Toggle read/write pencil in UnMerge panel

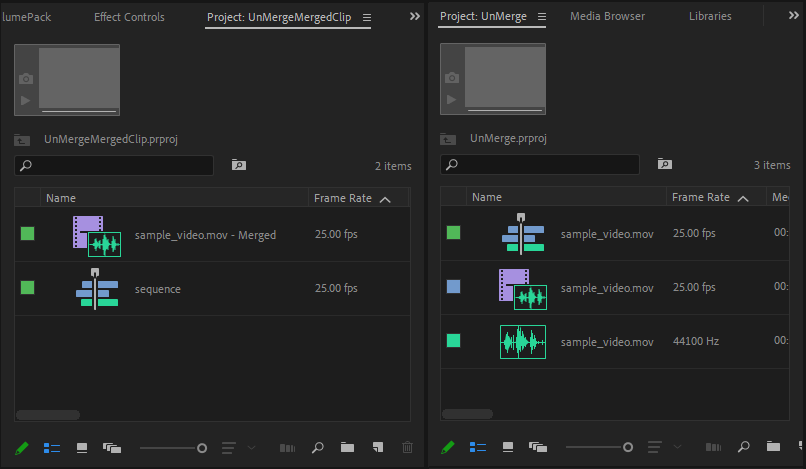click(448, 447)
